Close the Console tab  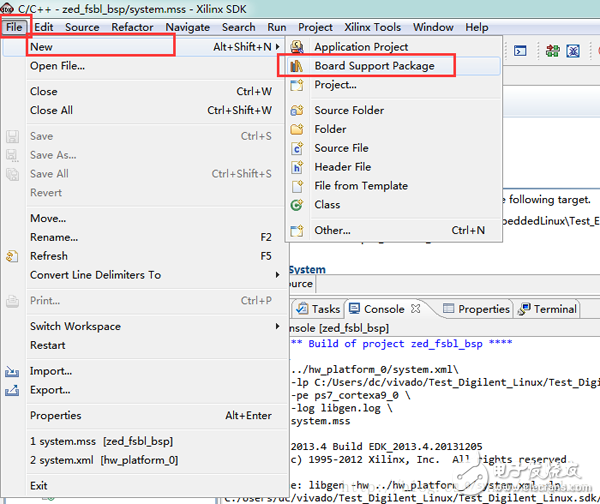point(416,309)
